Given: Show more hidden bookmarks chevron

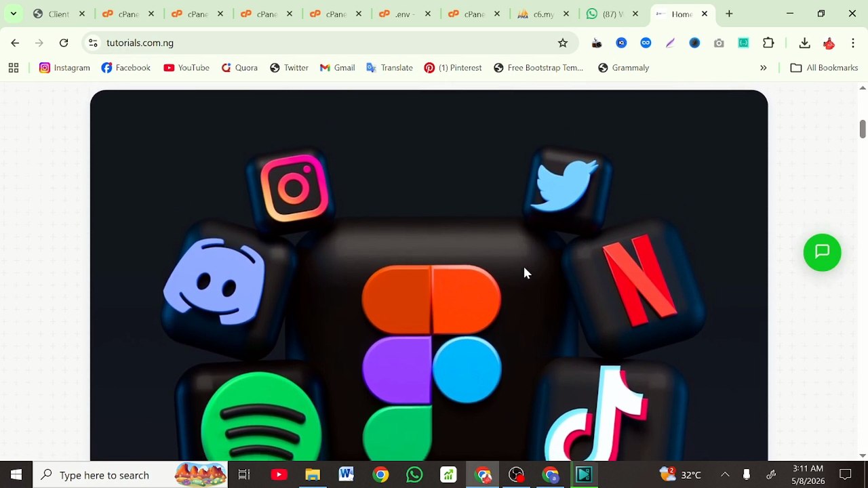Looking at the screenshot, I should [x=764, y=68].
